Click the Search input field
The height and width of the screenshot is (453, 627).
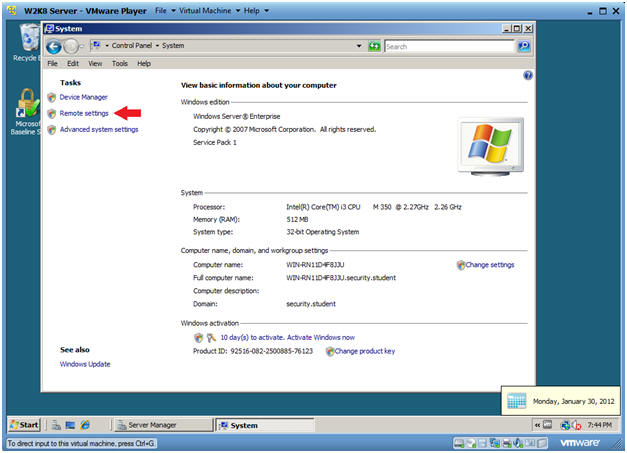pyautogui.click(x=449, y=46)
